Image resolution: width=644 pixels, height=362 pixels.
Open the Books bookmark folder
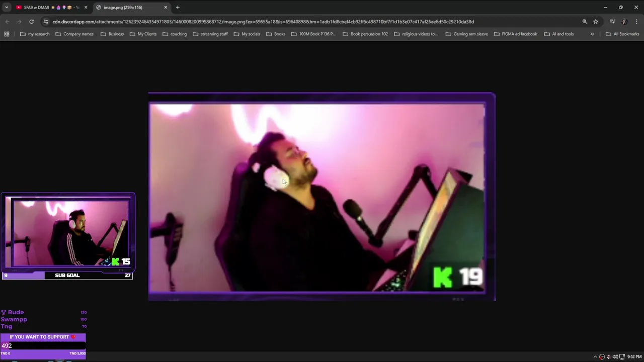point(276,34)
